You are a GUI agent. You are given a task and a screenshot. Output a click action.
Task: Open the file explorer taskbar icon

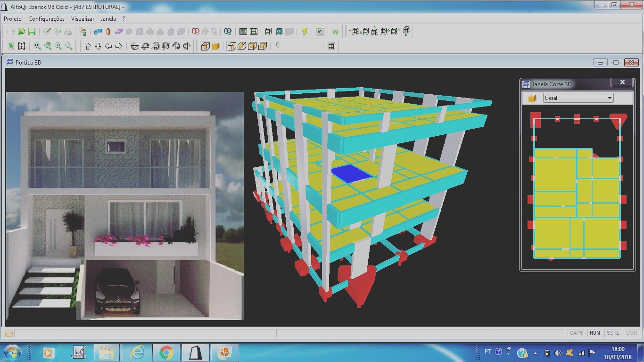click(107, 353)
